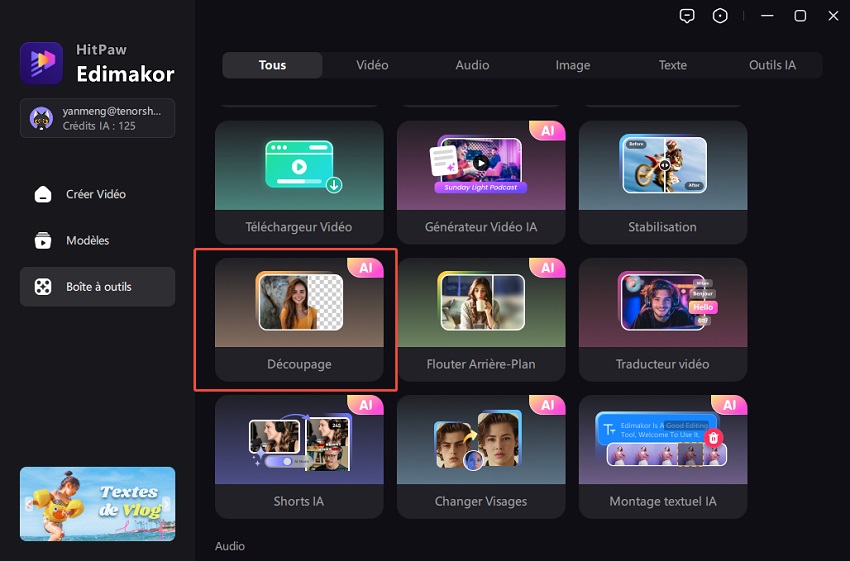Click the AI badge on Montage textuel IA card
The image size is (850, 561).
730,405
